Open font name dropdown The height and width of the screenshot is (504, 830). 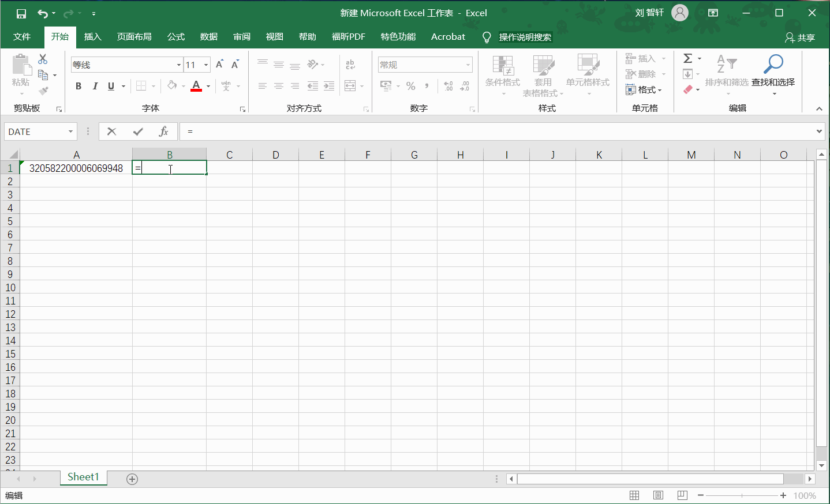pyautogui.click(x=179, y=65)
